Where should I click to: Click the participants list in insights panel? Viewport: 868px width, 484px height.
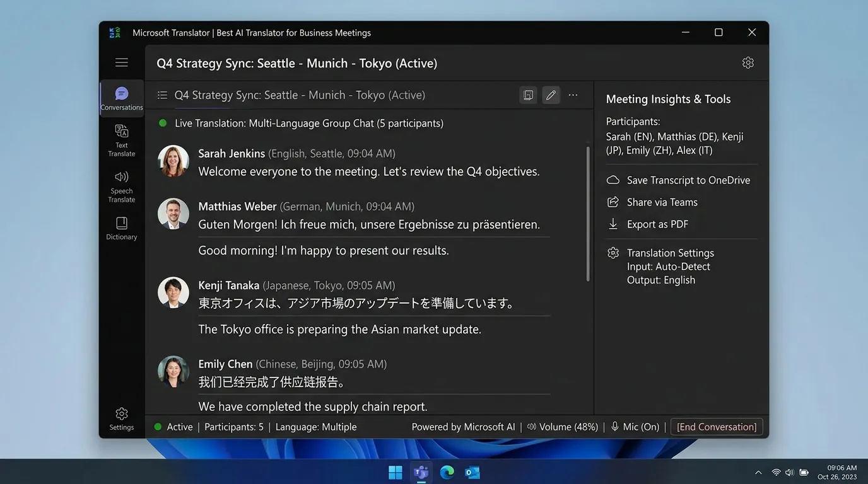pos(675,144)
